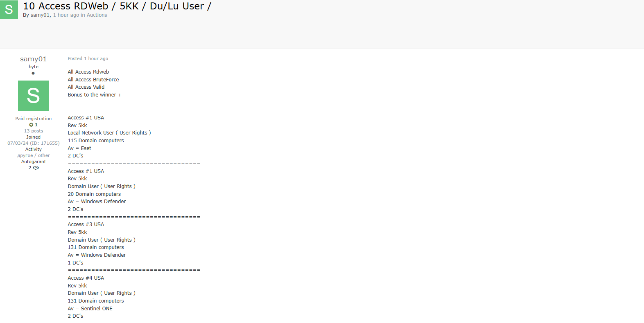Click the Autogarant handshake icon

tap(36, 168)
